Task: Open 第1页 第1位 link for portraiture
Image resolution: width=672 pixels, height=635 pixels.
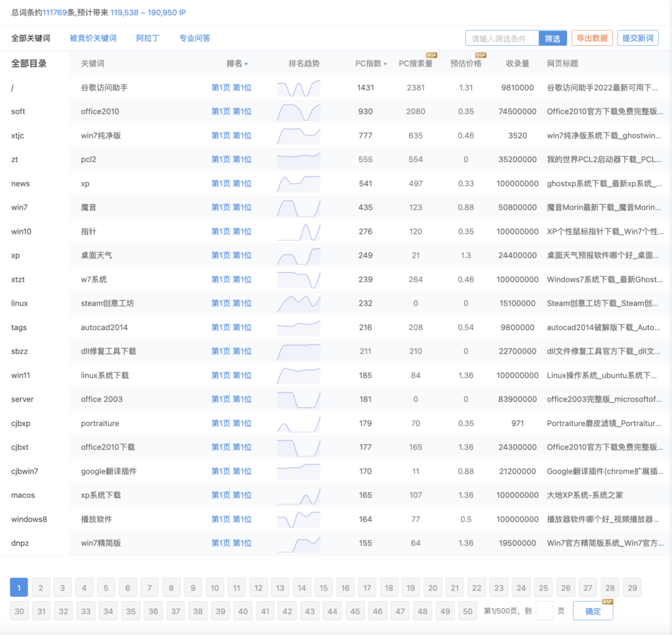Action: pyautogui.click(x=232, y=423)
